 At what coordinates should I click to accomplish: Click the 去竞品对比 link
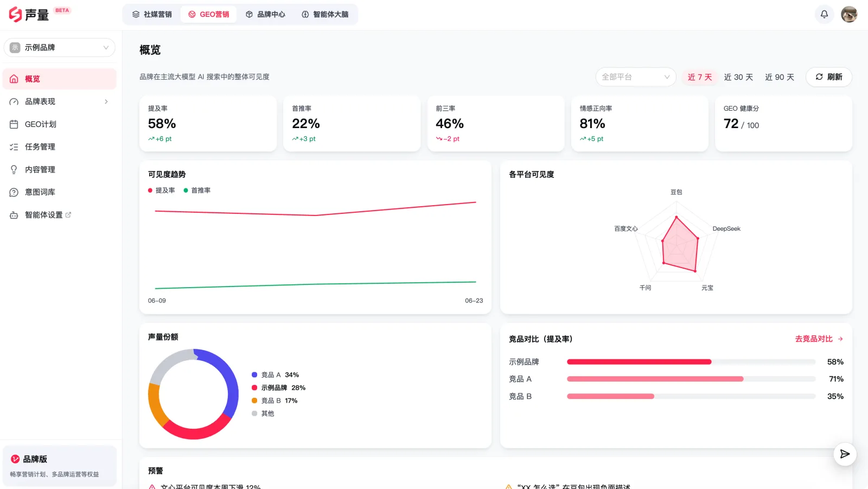coord(819,339)
